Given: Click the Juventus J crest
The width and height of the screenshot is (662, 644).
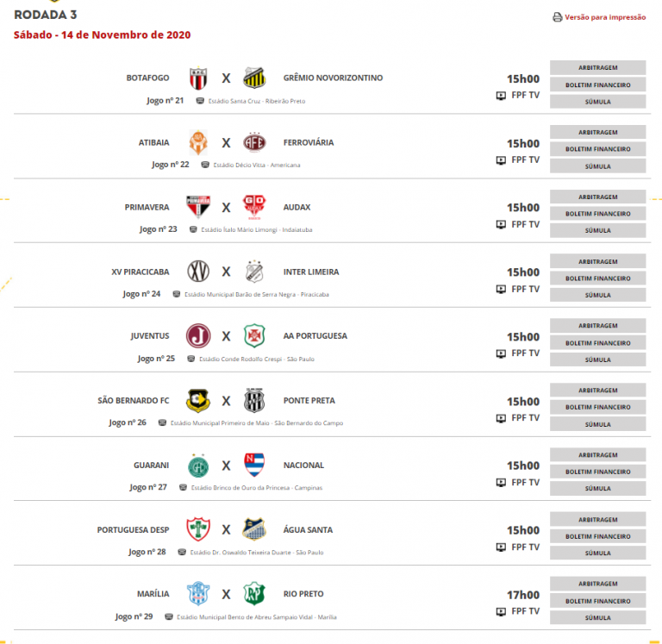Looking at the screenshot, I should click(198, 335).
